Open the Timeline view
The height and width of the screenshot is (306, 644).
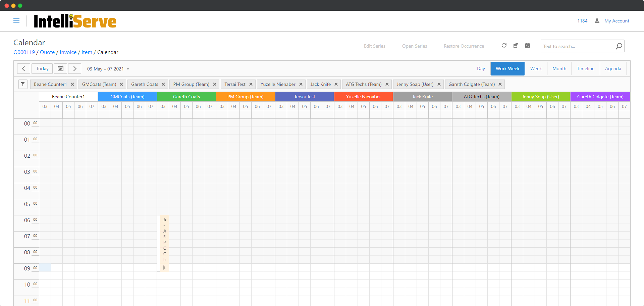point(586,69)
